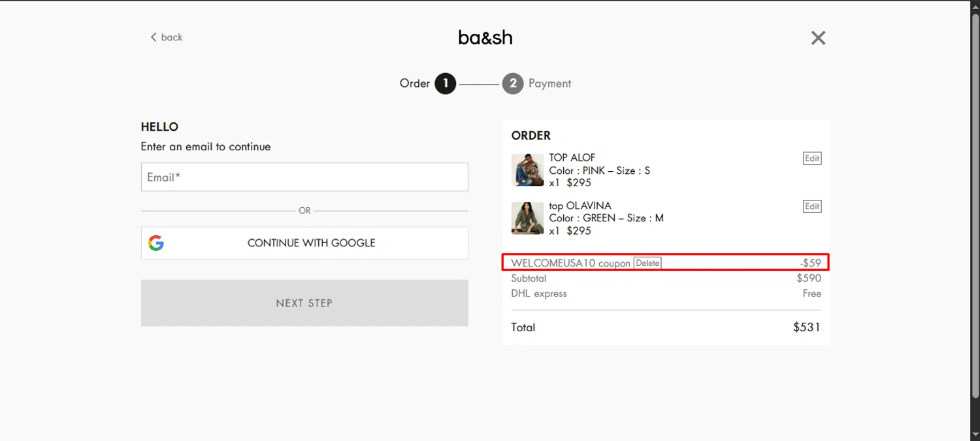This screenshot has width=980, height=441.
Task: Click the HELLO heading
Action: tap(159, 127)
